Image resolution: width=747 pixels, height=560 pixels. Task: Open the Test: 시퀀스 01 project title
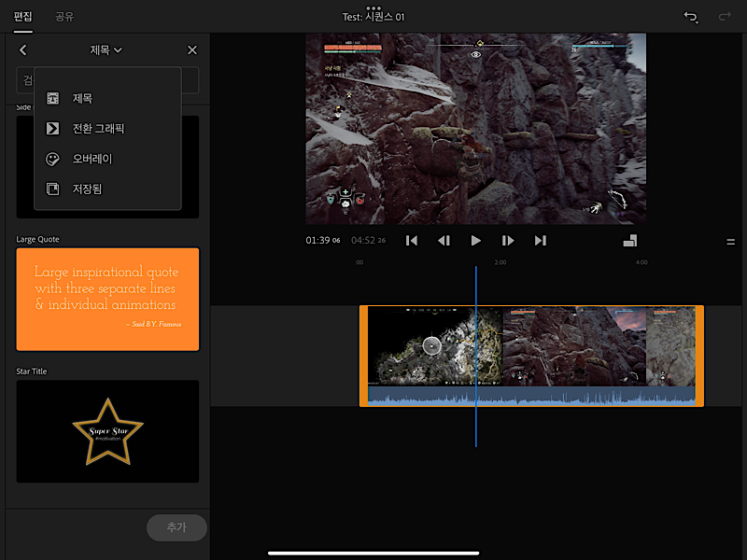(373, 17)
